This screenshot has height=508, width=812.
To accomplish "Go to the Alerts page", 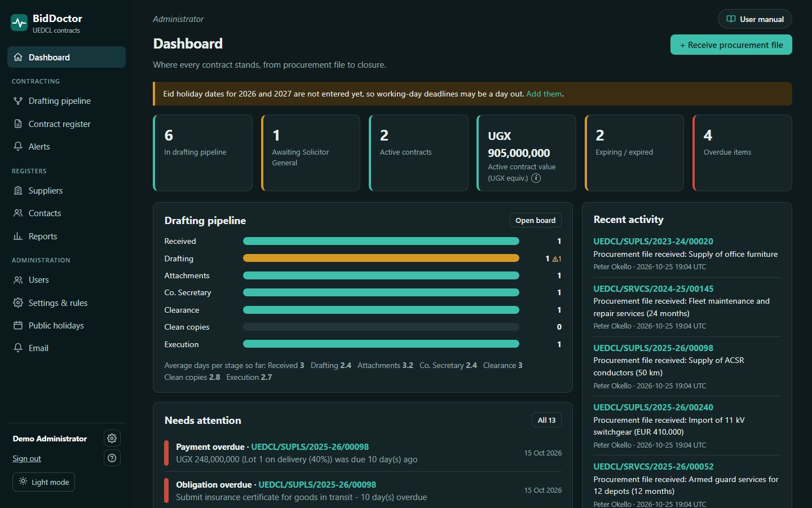I will (x=67, y=146).
